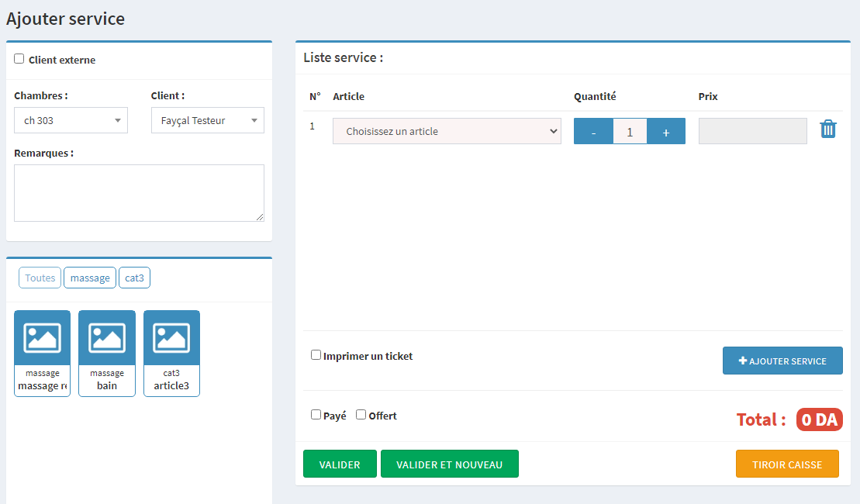This screenshot has width=860, height=504.
Task: Filter articles by Toutes category
Action: [x=40, y=278]
